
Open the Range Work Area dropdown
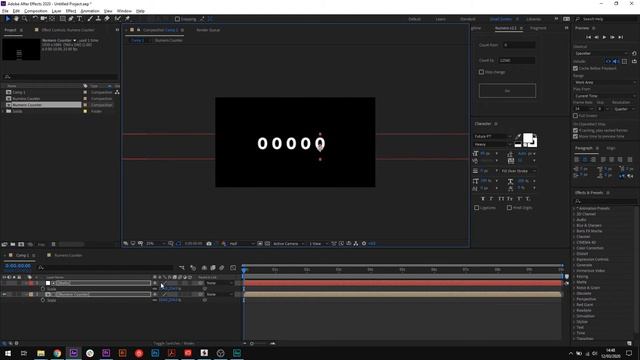click(x=605, y=82)
